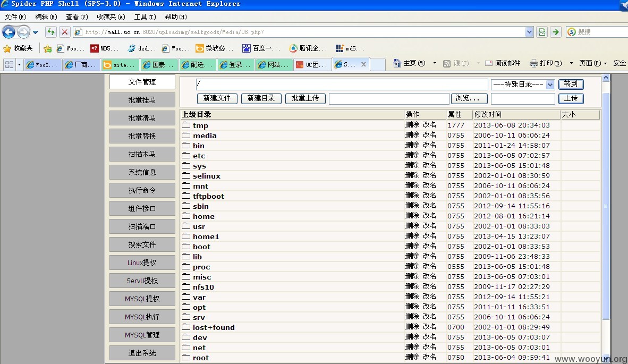Click the add-to-favorites-bar star icon
The width and height of the screenshot is (628, 364).
48,48
